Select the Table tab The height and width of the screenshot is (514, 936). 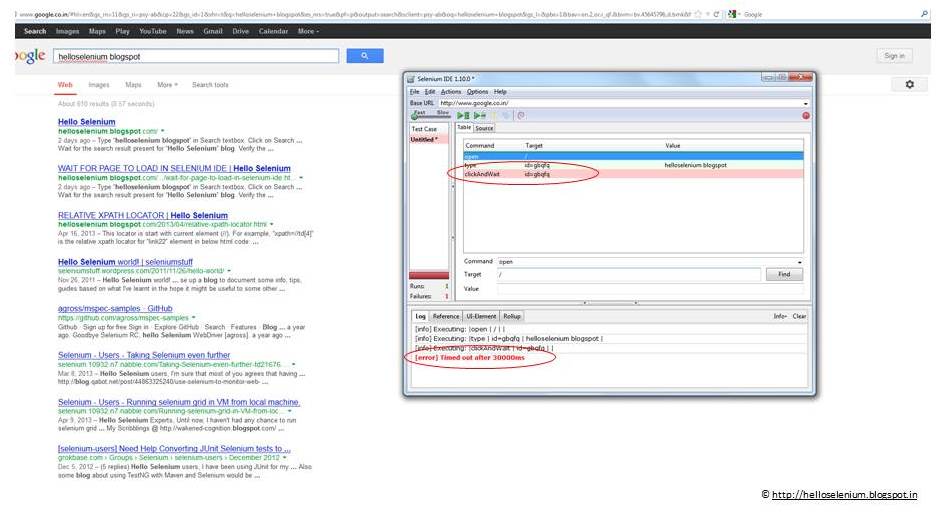(x=464, y=128)
